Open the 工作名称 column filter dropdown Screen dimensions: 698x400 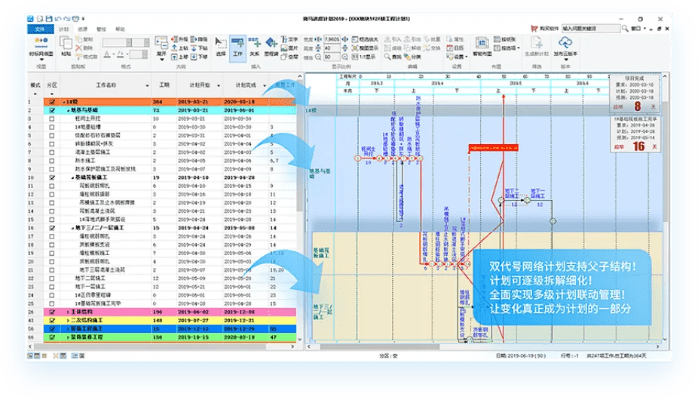click(x=147, y=85)
